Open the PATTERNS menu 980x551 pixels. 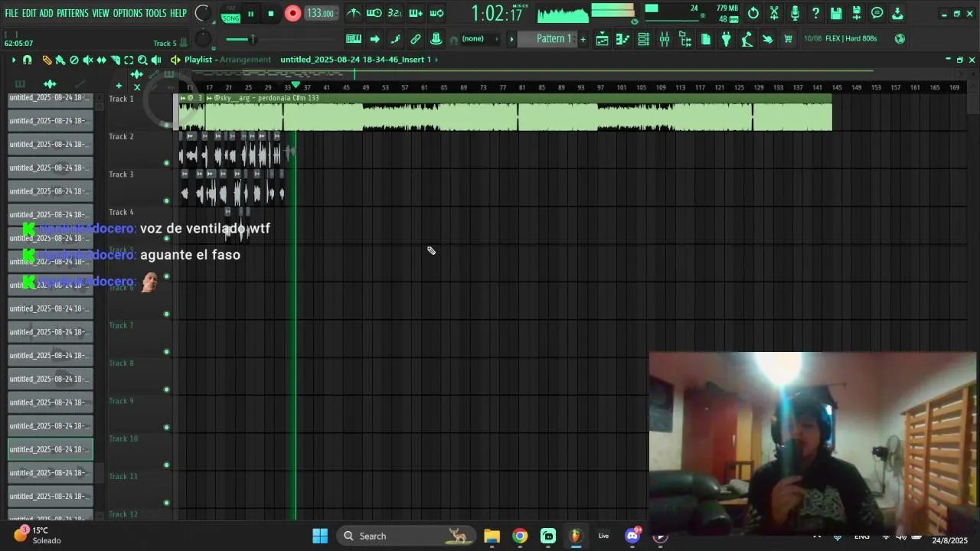tap(73, 13)
